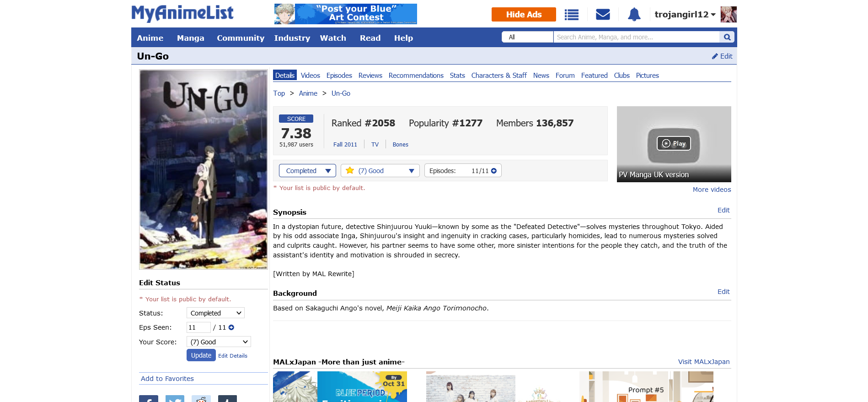The width and height of the screenshot is (868, 402).
Task: Open the Watch menu
Action: [x=333, y=38]
